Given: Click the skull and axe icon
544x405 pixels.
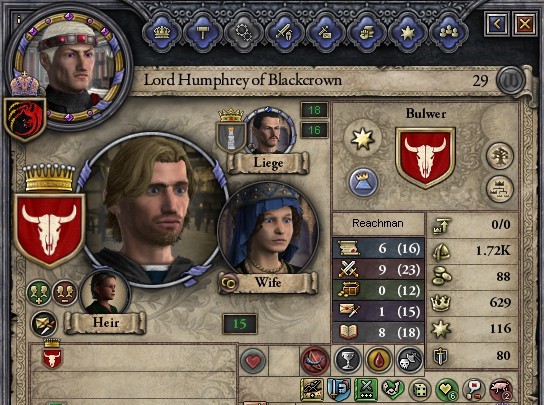Looking at the screenshot, I should click(409, 360).
